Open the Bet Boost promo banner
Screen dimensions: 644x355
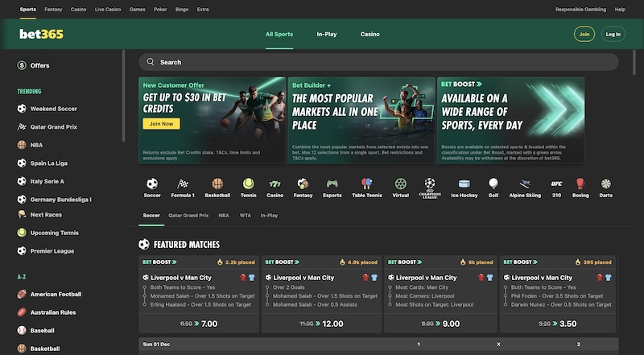[510, 121]
